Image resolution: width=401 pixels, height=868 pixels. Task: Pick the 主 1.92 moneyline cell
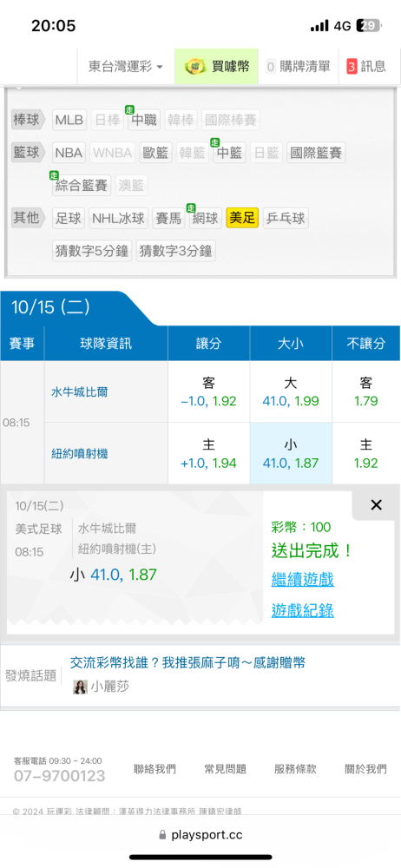[366, 453]
